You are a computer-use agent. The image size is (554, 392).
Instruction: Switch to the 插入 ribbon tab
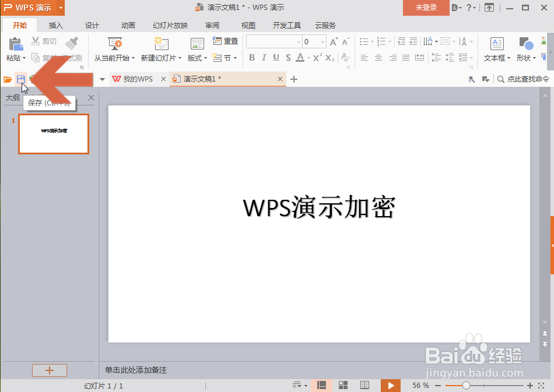pyautogui.click(x=55, y=25)
